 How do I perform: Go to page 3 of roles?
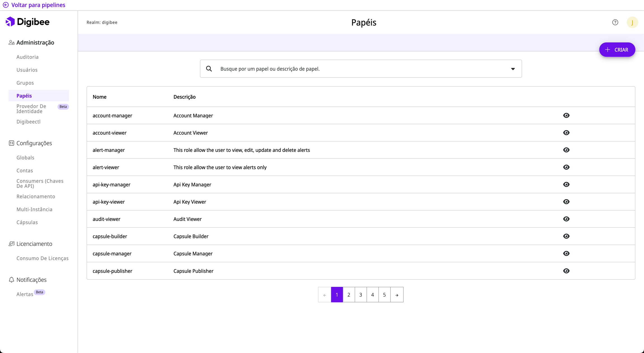coord(361,295)
